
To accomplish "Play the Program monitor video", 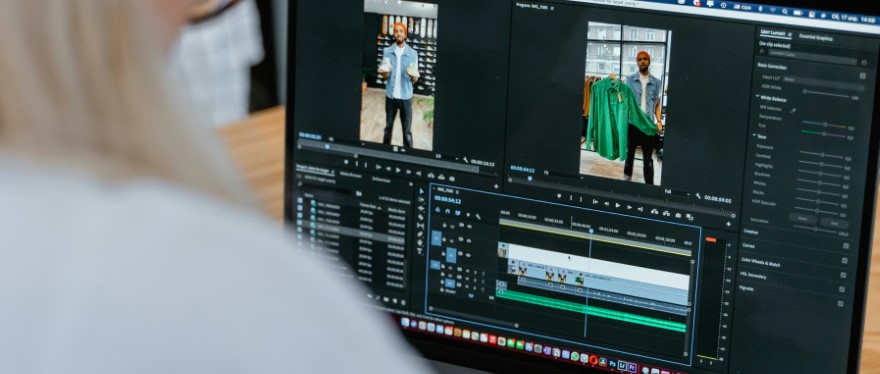I will 617,205.
